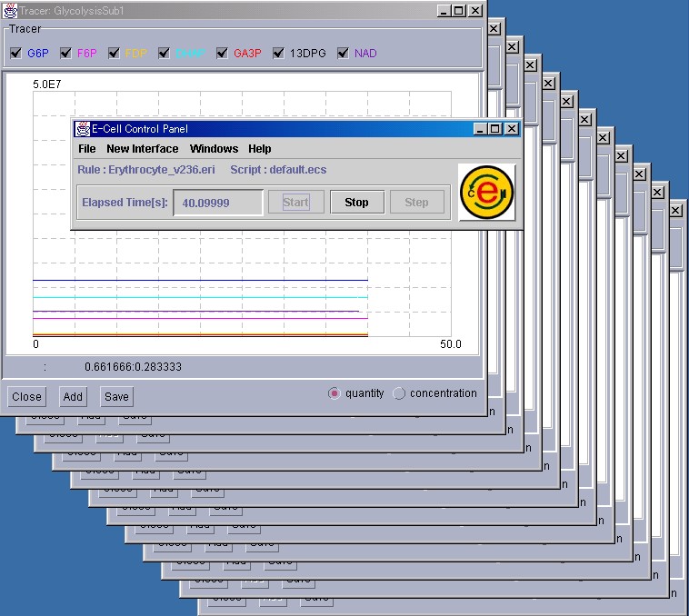Toggle the 13DPG checkbox
Image resolution: width=689 pixels, height=616 pixels.
[279, 54]
